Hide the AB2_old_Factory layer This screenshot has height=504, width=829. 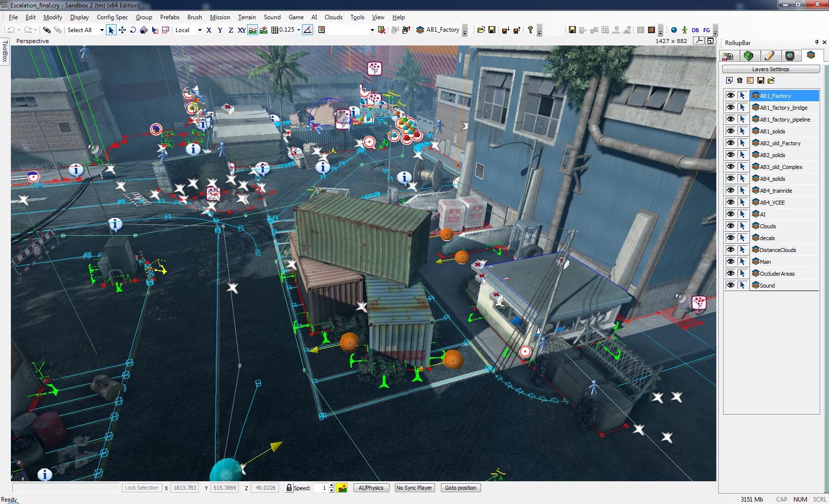731,143
